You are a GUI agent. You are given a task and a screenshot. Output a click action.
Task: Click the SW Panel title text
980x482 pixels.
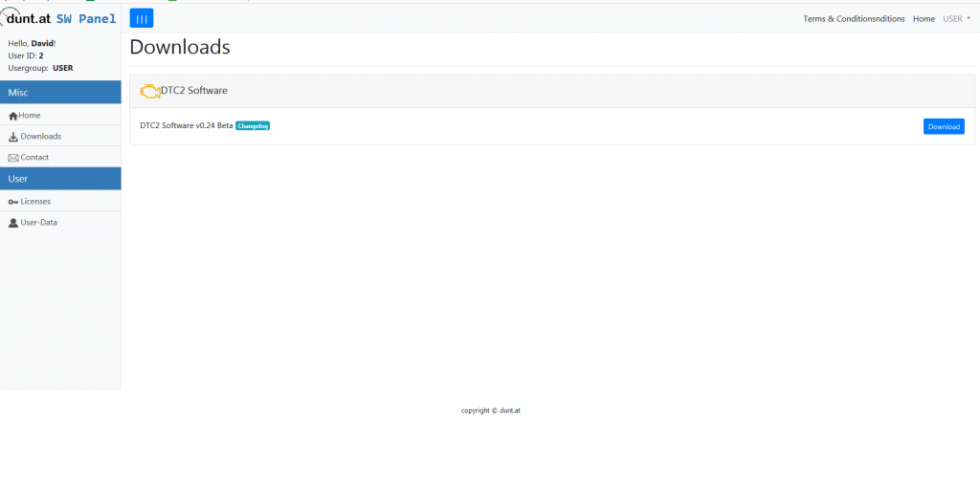tap(86, 18)
